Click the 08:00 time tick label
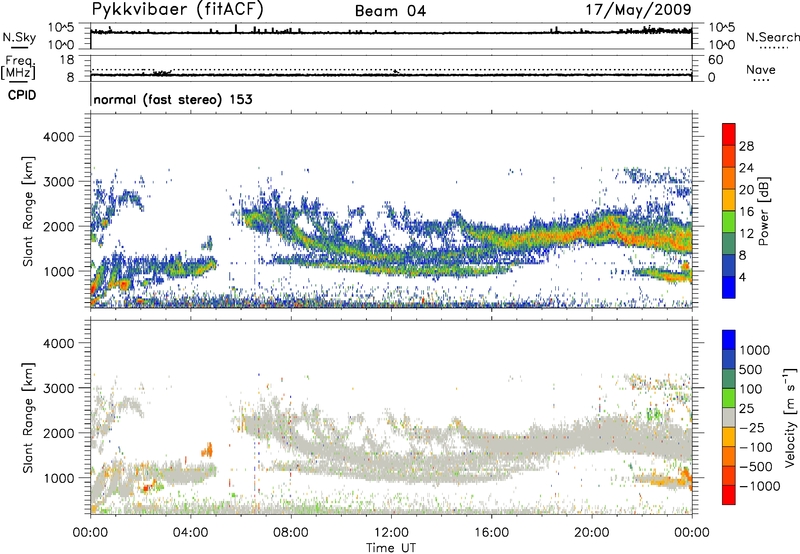This screenshot has width=800, height=554. tap(291, 533)
